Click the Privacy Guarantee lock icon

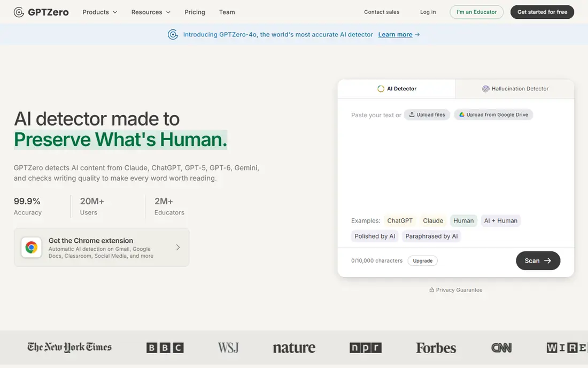tap(431, 289)
